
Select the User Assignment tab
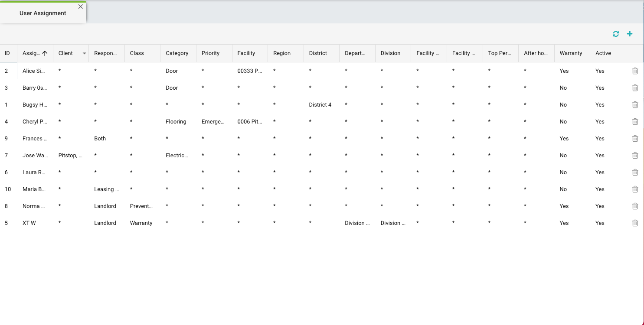click(x=42, y=13)
